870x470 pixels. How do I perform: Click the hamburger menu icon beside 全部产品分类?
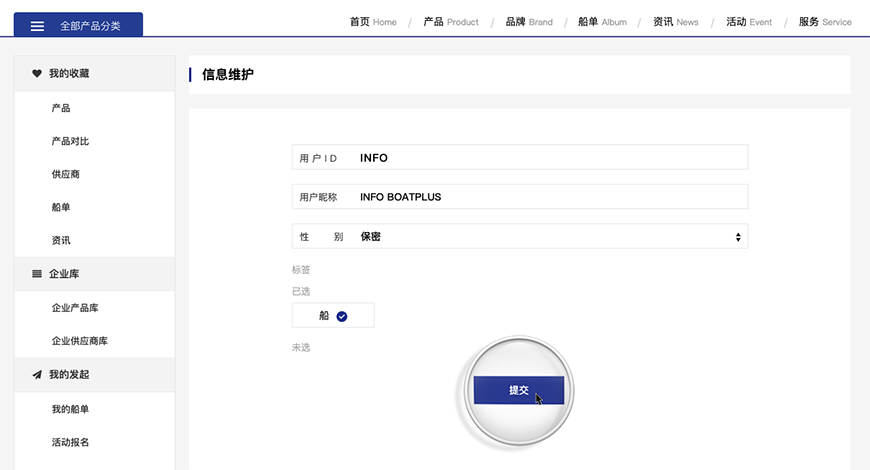pyautogui.click(x=37, y=26)
